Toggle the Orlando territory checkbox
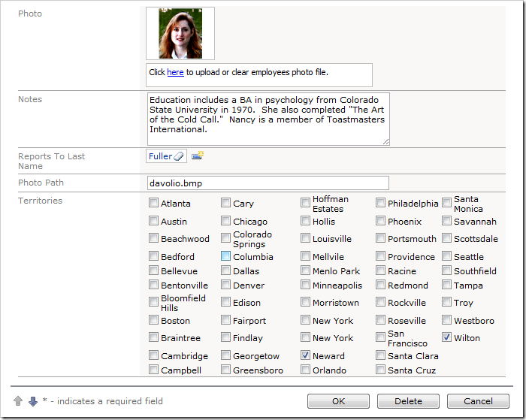 [x=306, y=370]
